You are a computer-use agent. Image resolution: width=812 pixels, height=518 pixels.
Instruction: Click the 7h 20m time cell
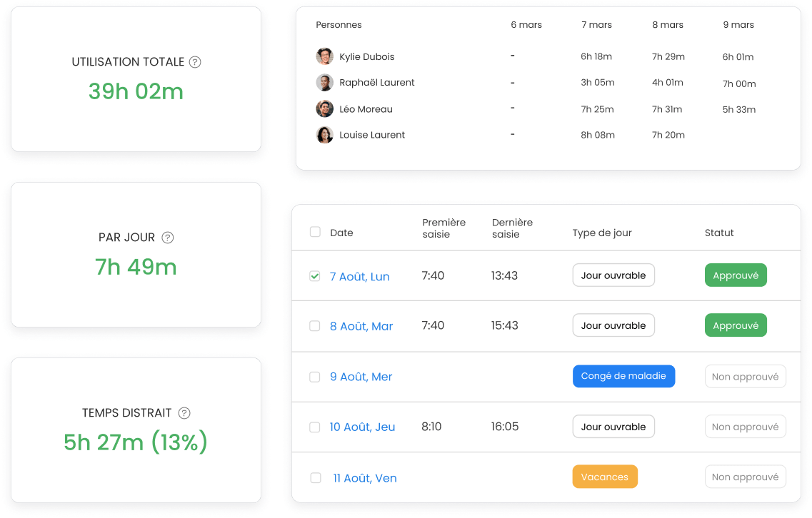(668, 135)
